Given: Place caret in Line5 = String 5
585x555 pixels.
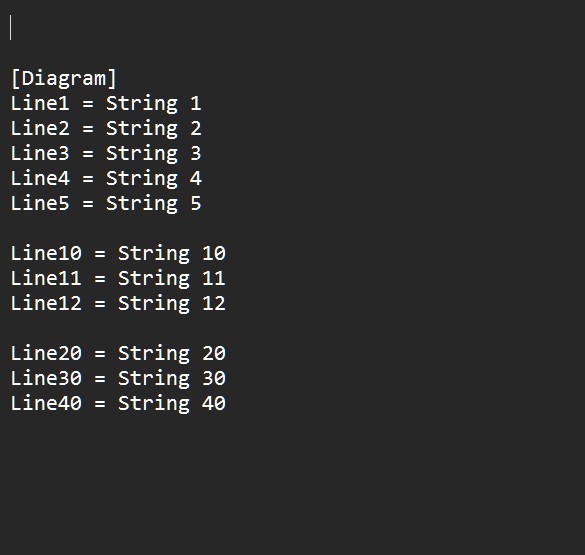Looking at the screenshot, I should (x=106, y=203).
